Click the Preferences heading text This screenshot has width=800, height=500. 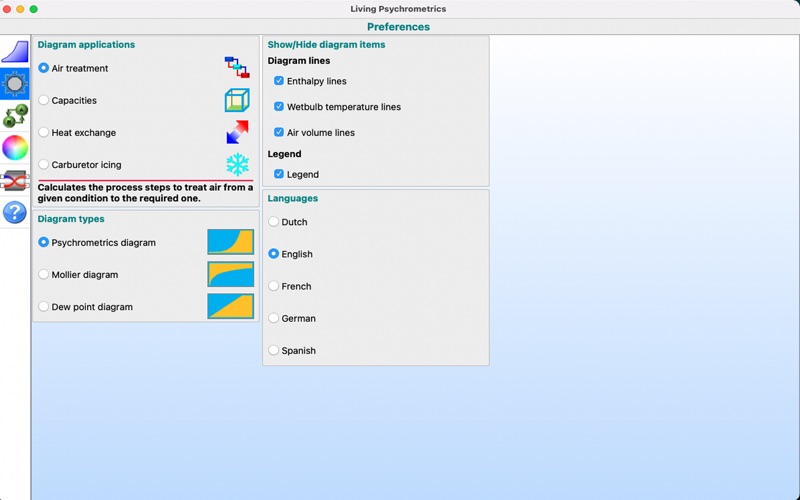click(398, 27)
